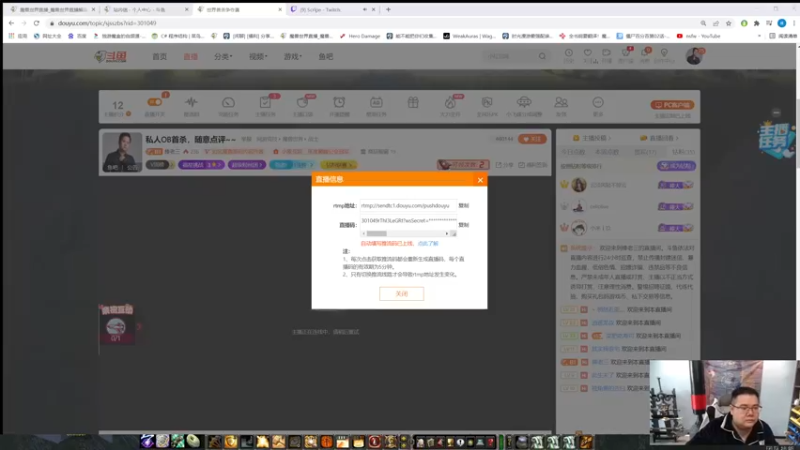The width and height of the screenshot is (800, 450).
Task: Open the lightbulb creator center icon
Action: [664, 55]
